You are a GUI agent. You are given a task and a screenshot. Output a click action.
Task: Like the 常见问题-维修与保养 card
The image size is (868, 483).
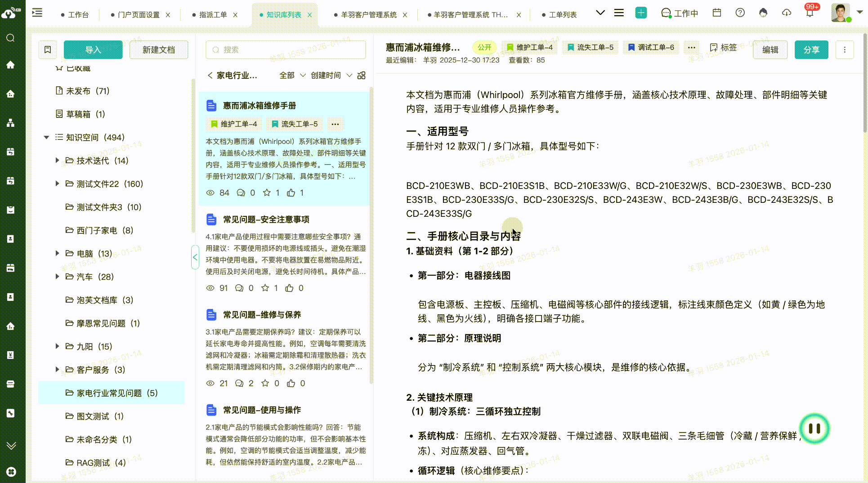(x=291, y=384)
